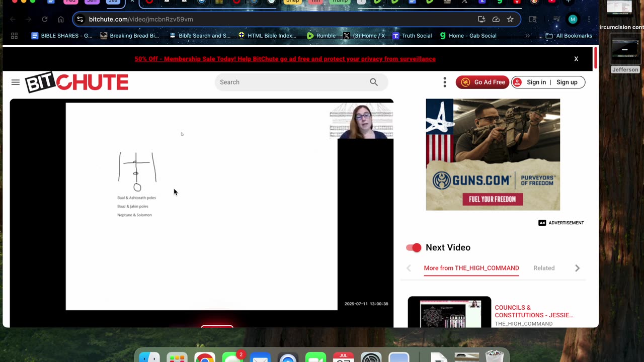Show previous tabs with left chevron
644x362 pixels.
pyautogui.click(x=409, y=268)
